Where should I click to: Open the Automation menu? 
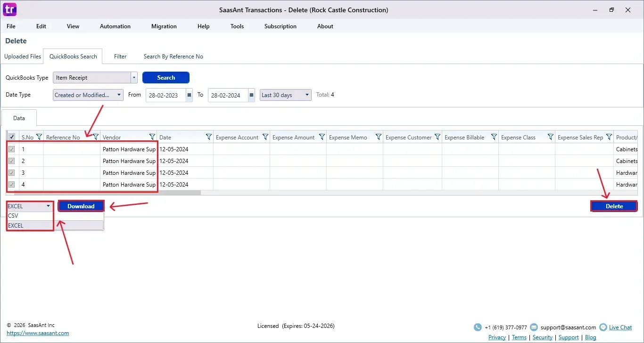(x=115, y=26)
